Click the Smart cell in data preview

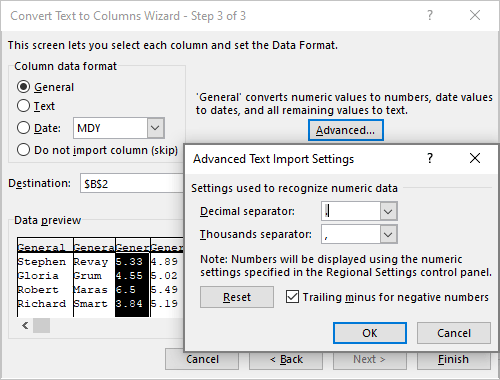pos(91,304)
